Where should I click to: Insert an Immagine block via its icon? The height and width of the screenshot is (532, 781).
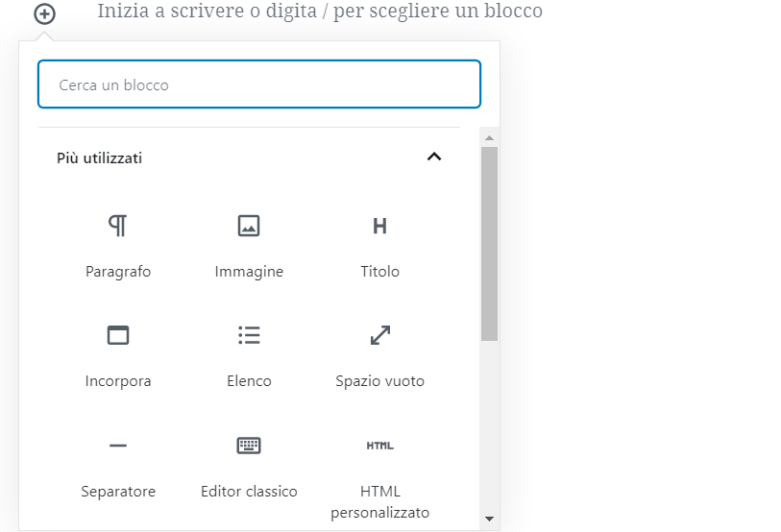click(x=249, y=226)
